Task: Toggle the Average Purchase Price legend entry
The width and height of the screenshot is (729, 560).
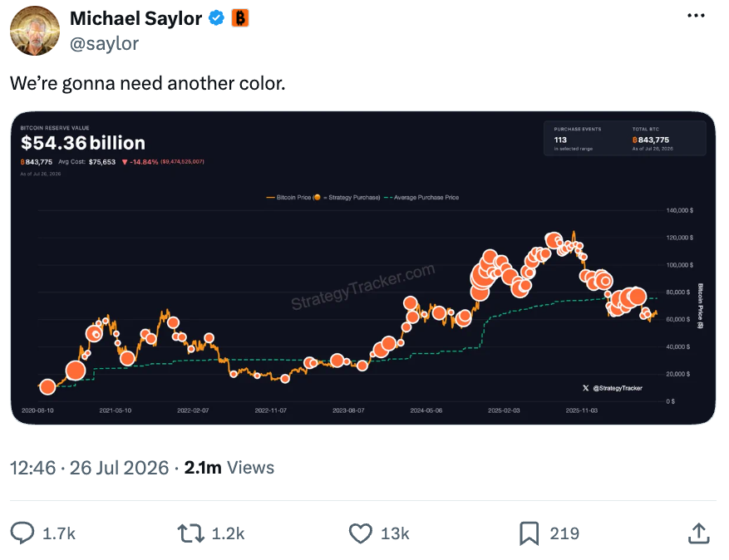Action: (421, 198)
